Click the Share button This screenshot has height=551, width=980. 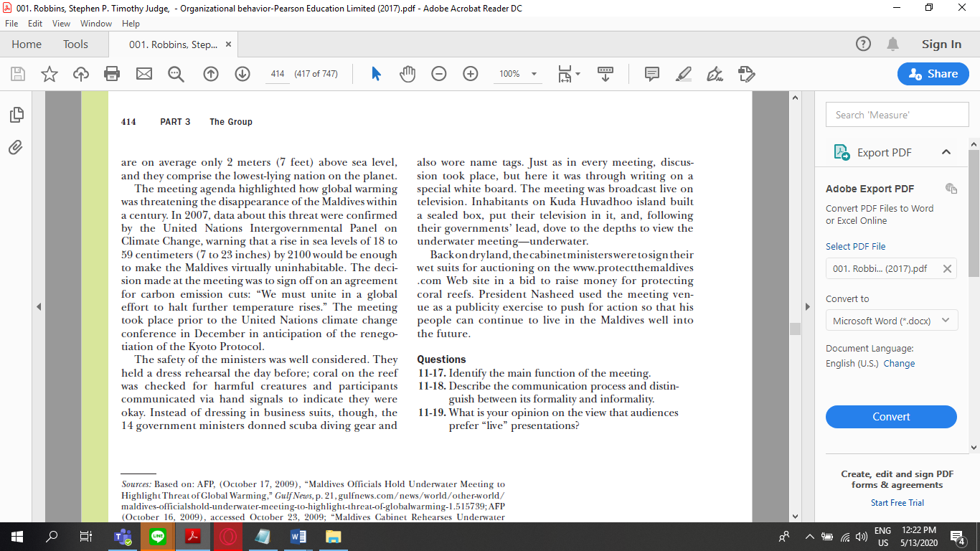933,74
